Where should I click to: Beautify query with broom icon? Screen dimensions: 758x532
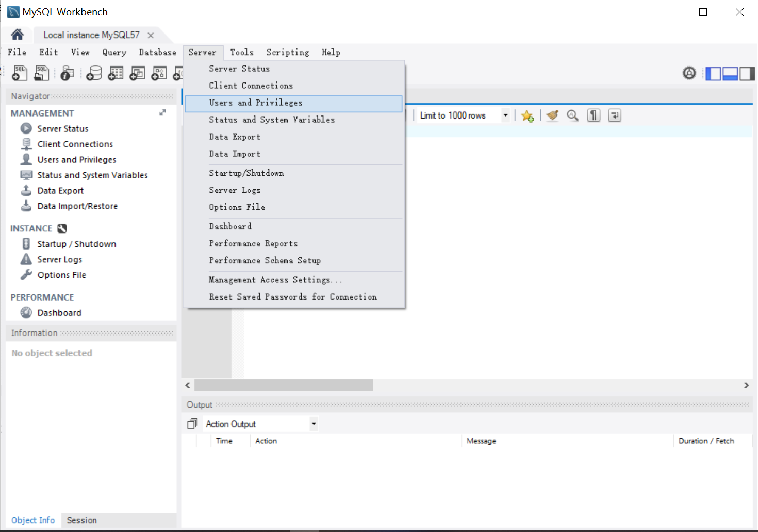click(x=552, y=115)
